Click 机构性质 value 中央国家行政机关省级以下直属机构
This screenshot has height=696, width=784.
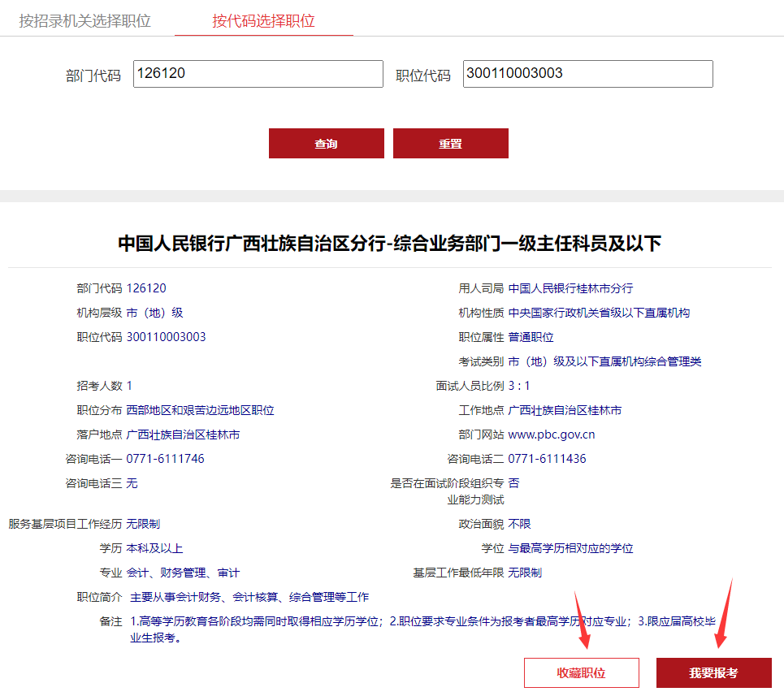[599, 313]
